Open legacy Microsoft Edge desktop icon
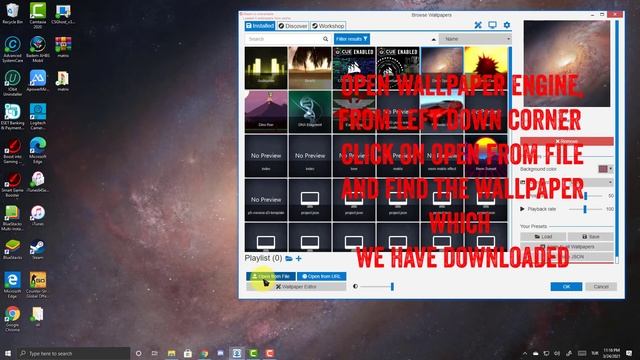This screenshot has height=360, width=640. pos(12,285)
